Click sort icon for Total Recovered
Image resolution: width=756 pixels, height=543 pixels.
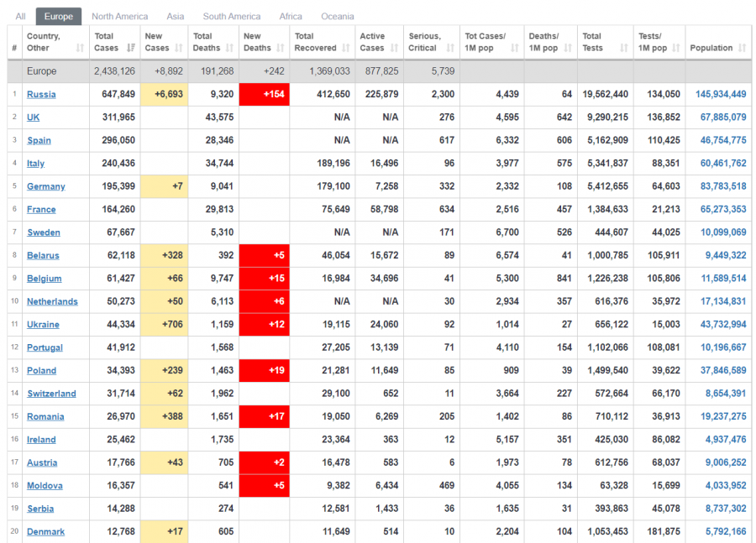click(345, 49)
